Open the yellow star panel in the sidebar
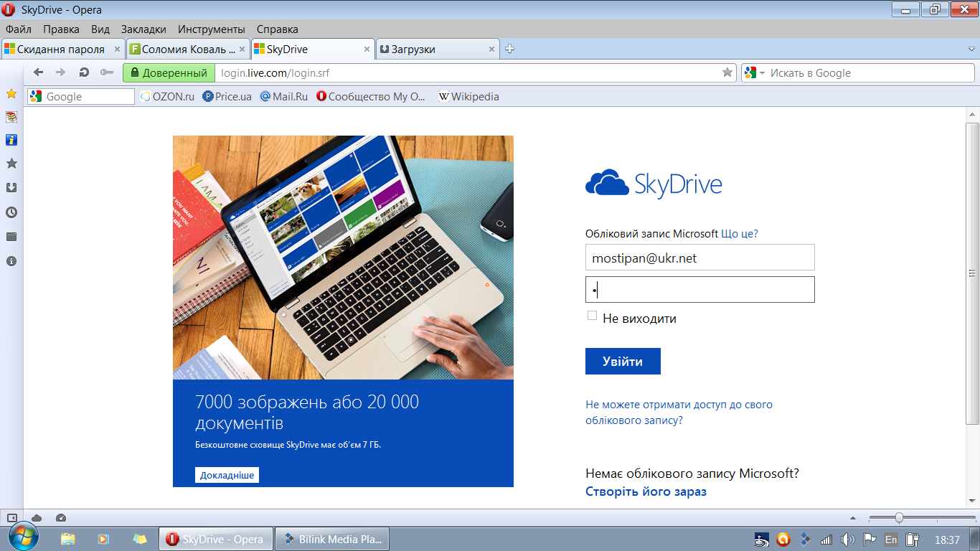Viewport: 980px width, 551px height. (x=11, y=94)
